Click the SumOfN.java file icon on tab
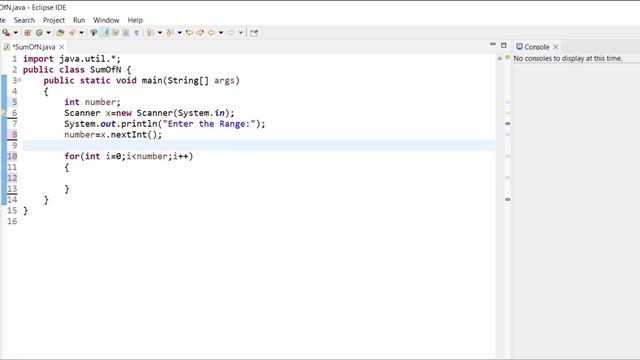 click(7, 47)
